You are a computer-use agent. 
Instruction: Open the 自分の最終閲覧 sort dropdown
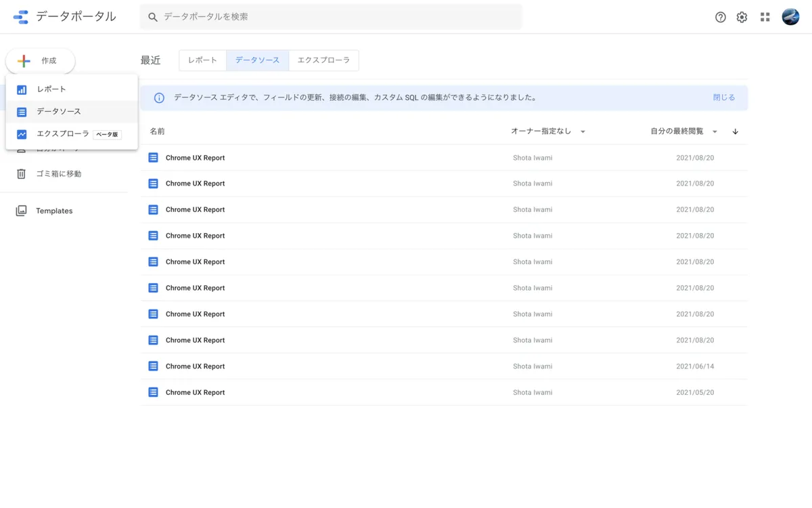[x=684, y=131]
